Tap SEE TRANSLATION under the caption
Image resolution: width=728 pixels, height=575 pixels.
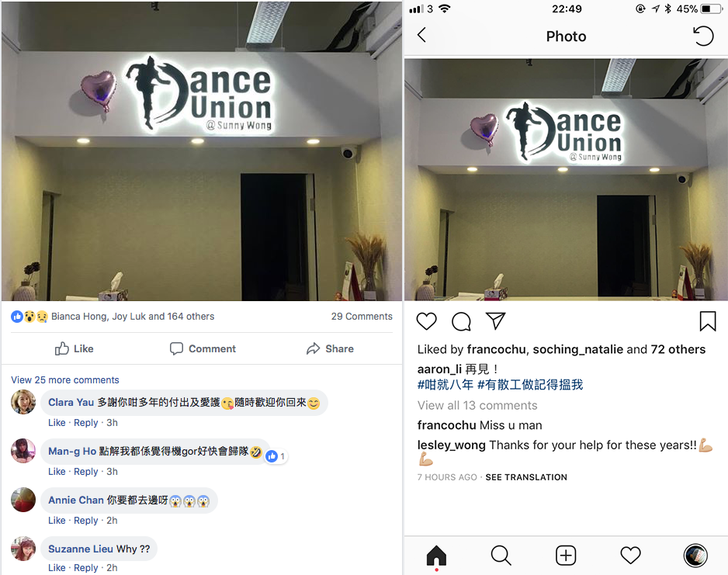(526, 477)
